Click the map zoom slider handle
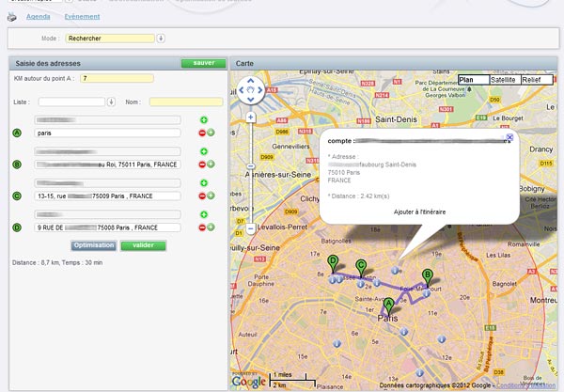The image size is (564, 392). tap(251, 166)
